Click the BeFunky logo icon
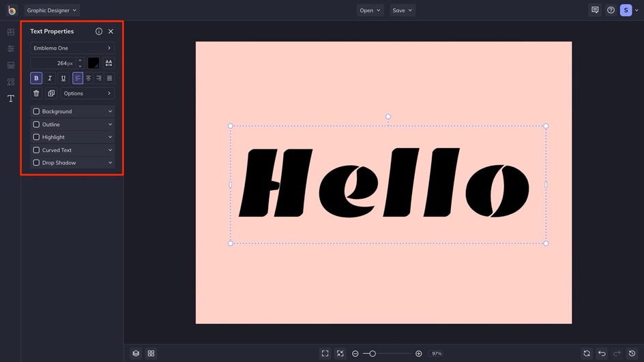Image resolution: width=644 pixels, height=362 pixels. tap(12, 10)
